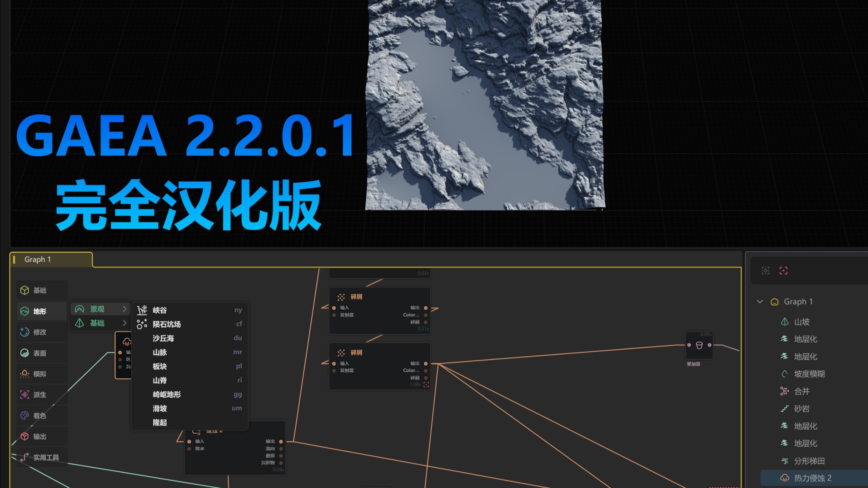
Task: Click the pink focus marker on lower 碎屑 node
Action: pyautogui.click(x=426, y=385)
